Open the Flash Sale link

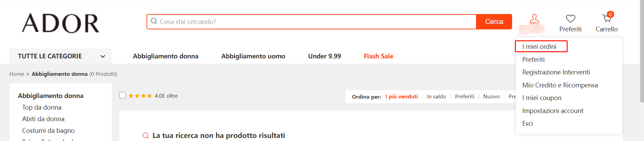tap(378, 56)
